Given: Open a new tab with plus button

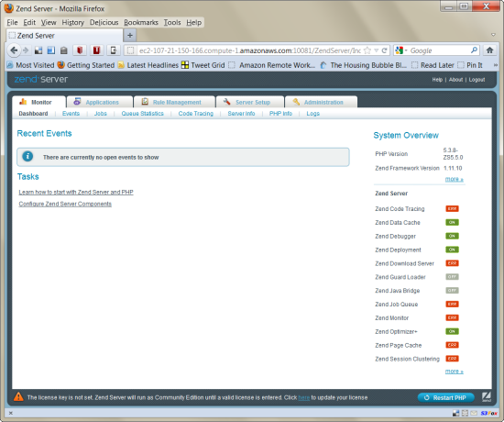Looking at the screenshot, I should point(130,35).
